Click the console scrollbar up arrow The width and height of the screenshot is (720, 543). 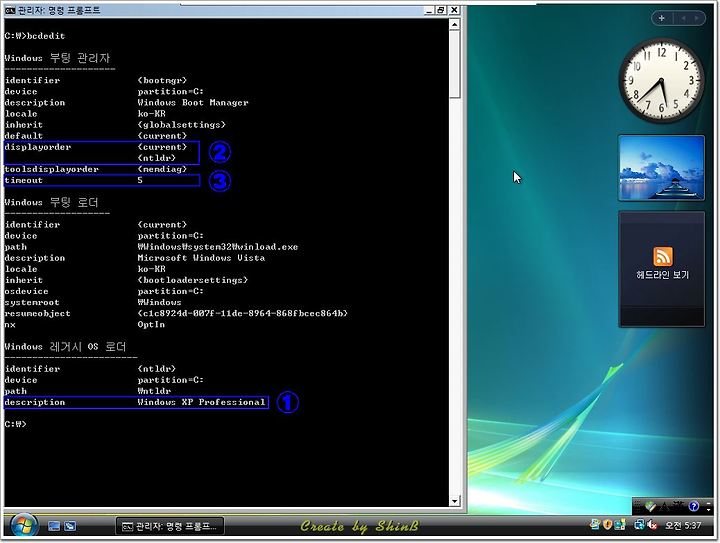click(x=455, y=24)
